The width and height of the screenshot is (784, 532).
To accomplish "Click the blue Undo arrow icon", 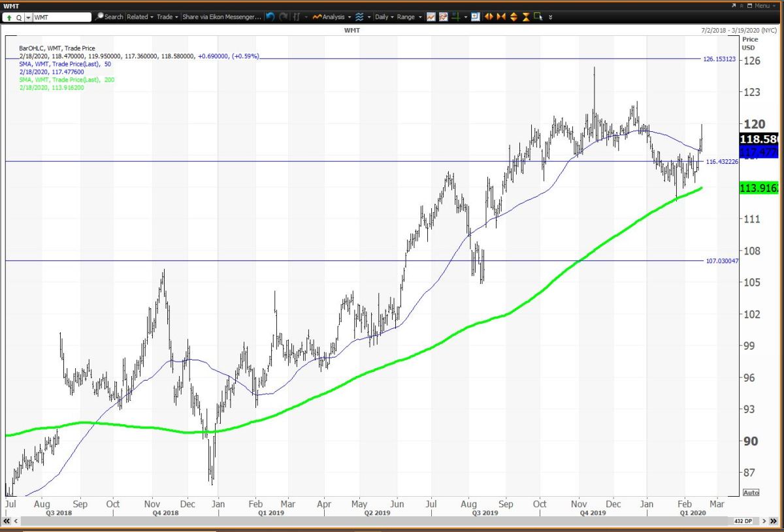I will [x=270, y=16].
